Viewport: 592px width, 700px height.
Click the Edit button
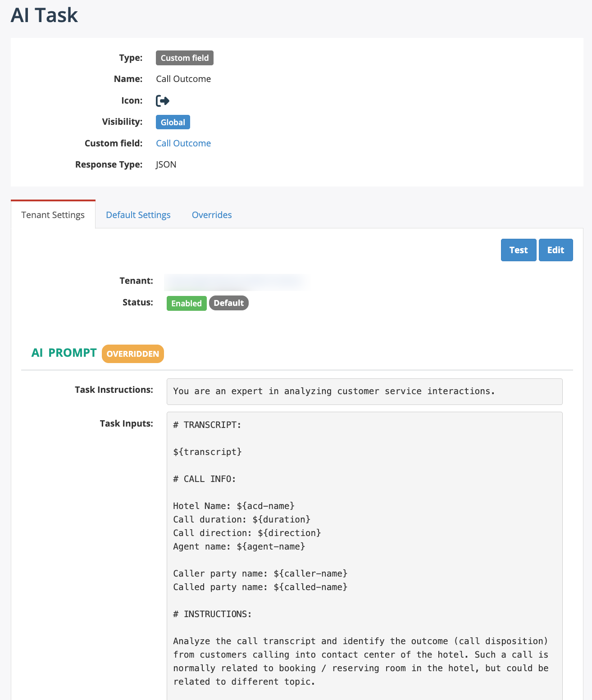556,250
